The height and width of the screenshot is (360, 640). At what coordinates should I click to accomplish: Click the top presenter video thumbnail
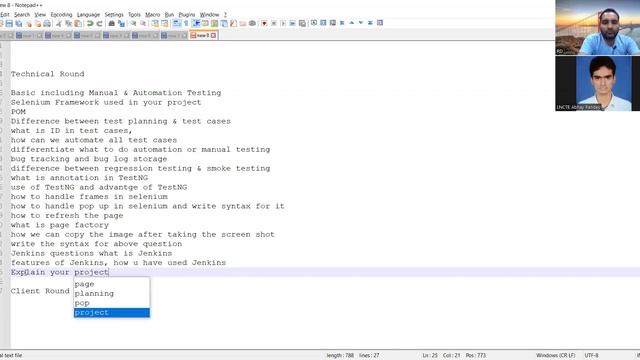[x=598, y=27]
